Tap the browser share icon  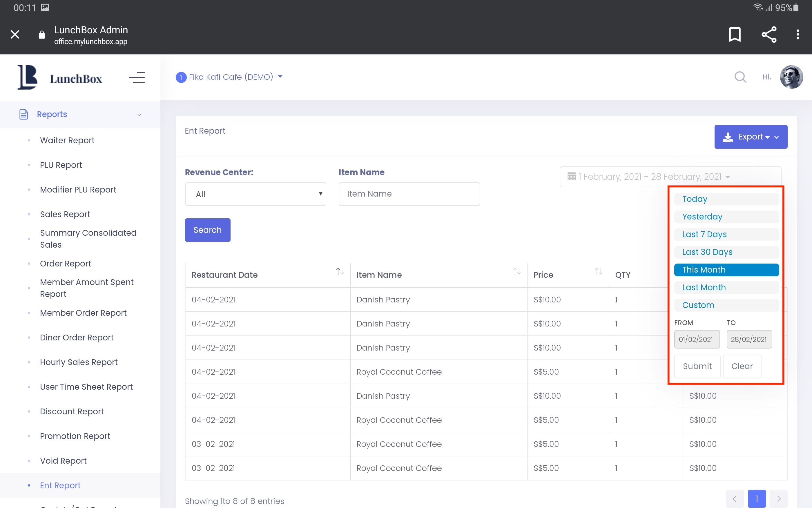769,35
